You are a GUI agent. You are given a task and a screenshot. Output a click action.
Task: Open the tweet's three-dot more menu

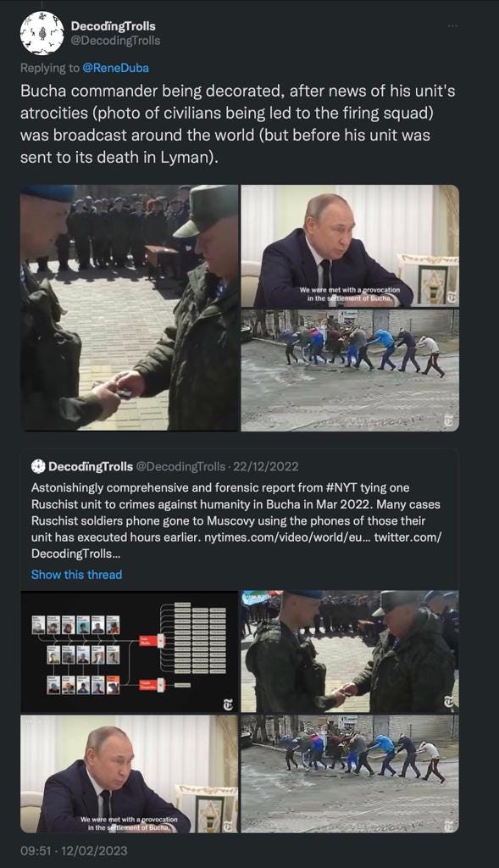coord(452,26)
